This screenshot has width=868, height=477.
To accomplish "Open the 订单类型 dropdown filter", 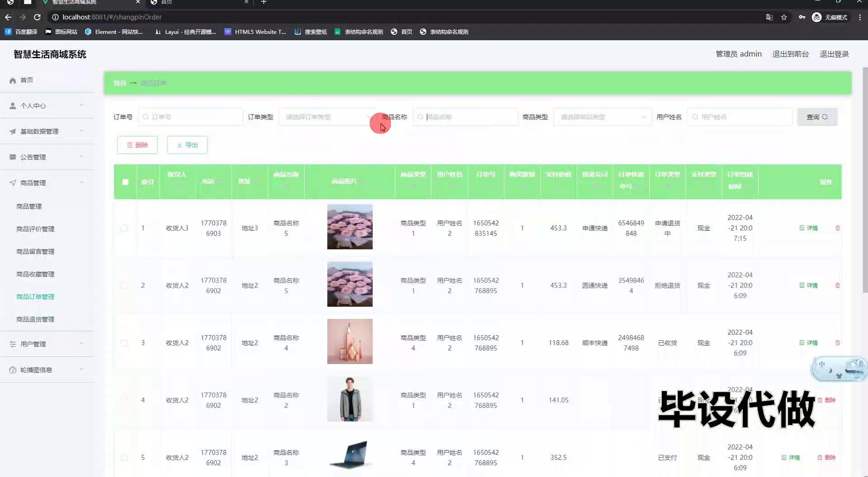I will click(328, 117).
